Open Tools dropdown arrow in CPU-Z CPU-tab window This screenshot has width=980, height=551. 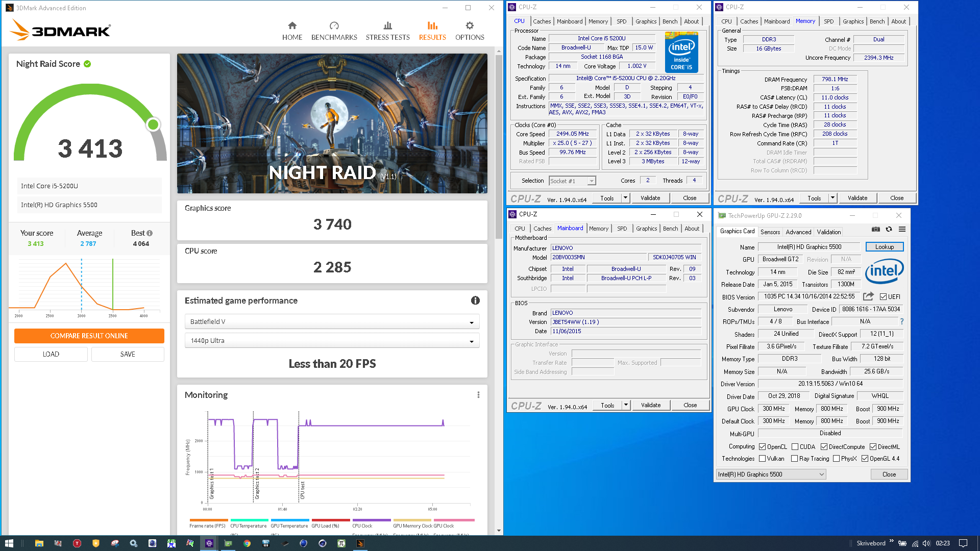[625, 198]
